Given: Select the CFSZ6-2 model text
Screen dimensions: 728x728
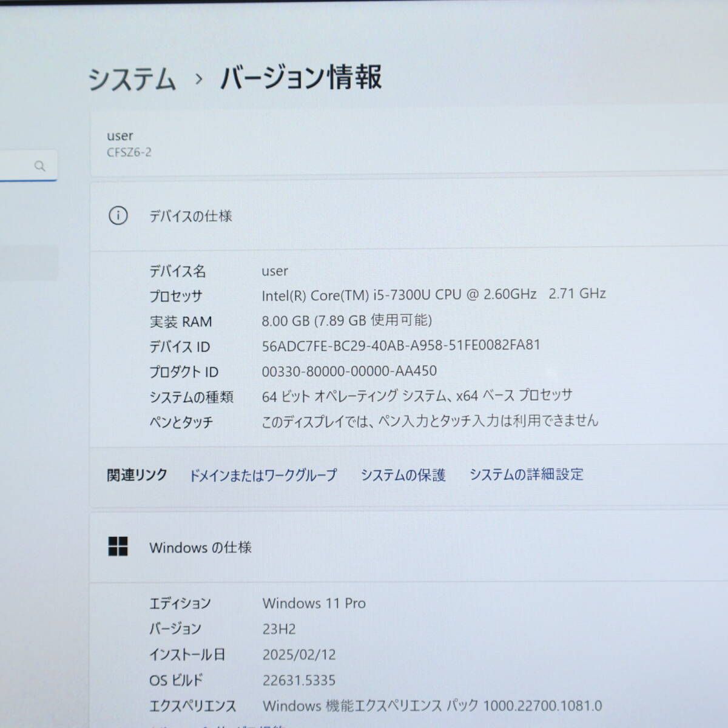Looking at the screenshot, I should coord(129,152).
